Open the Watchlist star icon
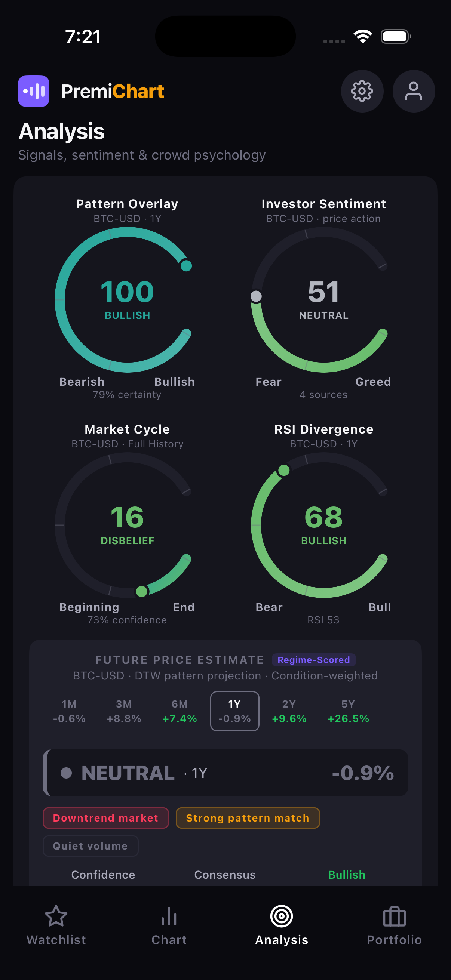This screenshot has width=451, height=980. 56,916
